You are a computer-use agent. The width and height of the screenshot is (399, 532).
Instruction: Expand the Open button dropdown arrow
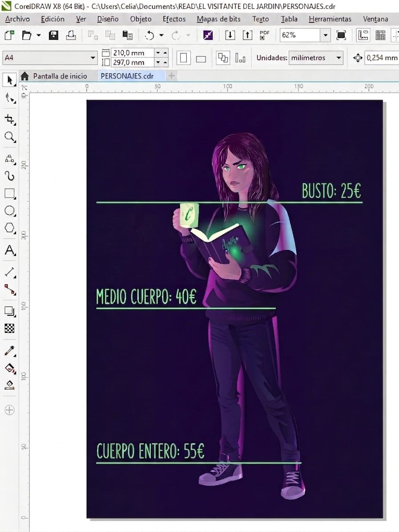click(39, 35)
